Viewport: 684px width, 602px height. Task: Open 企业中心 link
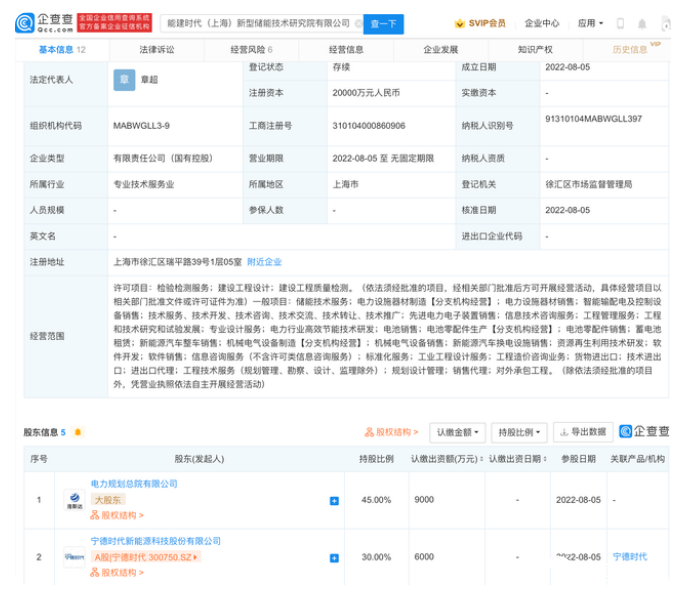pyautogui.click(x=542, y=23)
